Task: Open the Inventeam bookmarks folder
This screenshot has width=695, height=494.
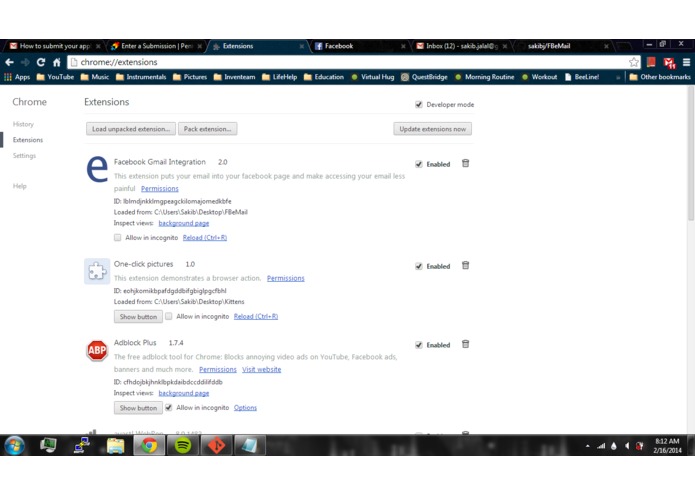Action: click(x=234, y=77)
